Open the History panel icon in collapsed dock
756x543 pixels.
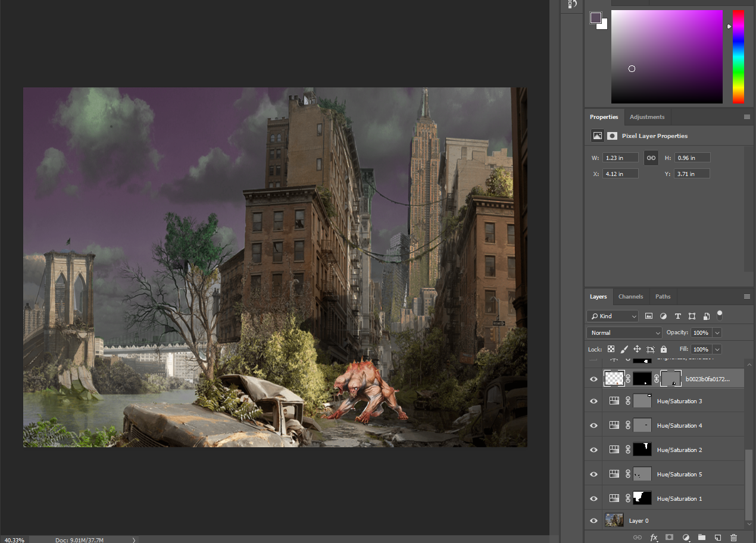[x=572, y=4]
